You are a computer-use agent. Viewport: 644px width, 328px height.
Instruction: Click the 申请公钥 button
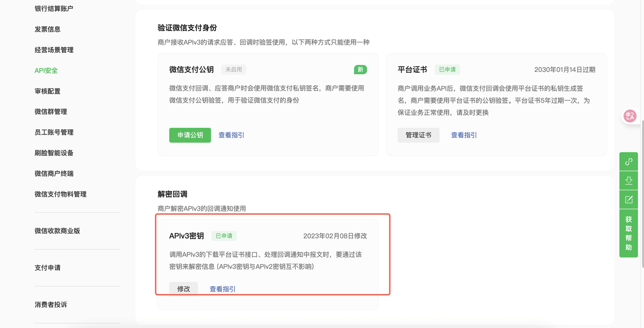point(190,135)
